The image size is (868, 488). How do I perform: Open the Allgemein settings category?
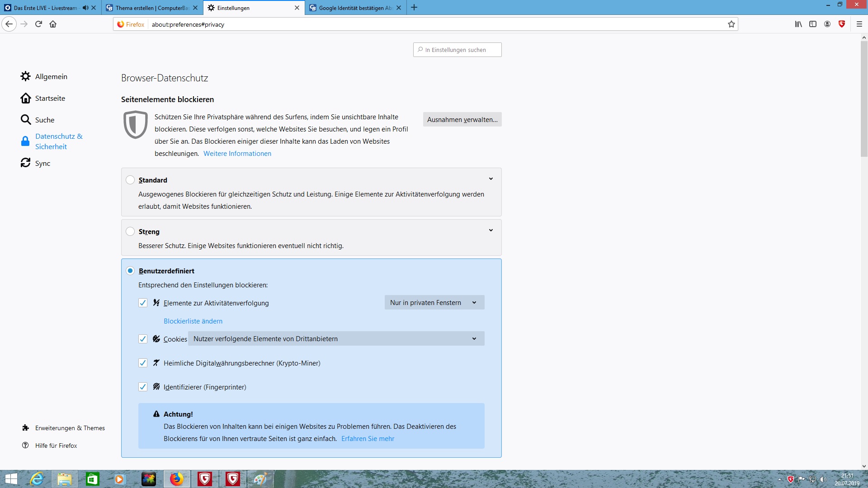pos(51,76)
